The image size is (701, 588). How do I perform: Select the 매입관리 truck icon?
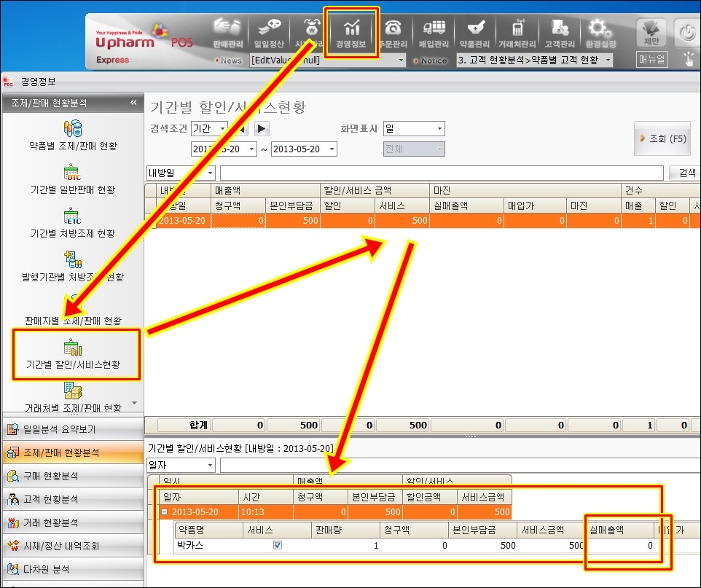click(x=433, y=33)
